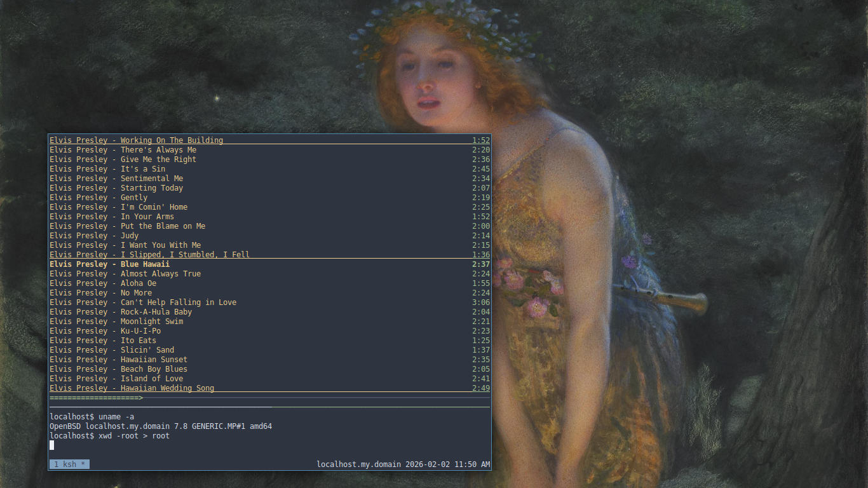Choose I Slipped, I Stumbled, I Fell
This screenshot has height=488, width=868.
coord(149,255)
